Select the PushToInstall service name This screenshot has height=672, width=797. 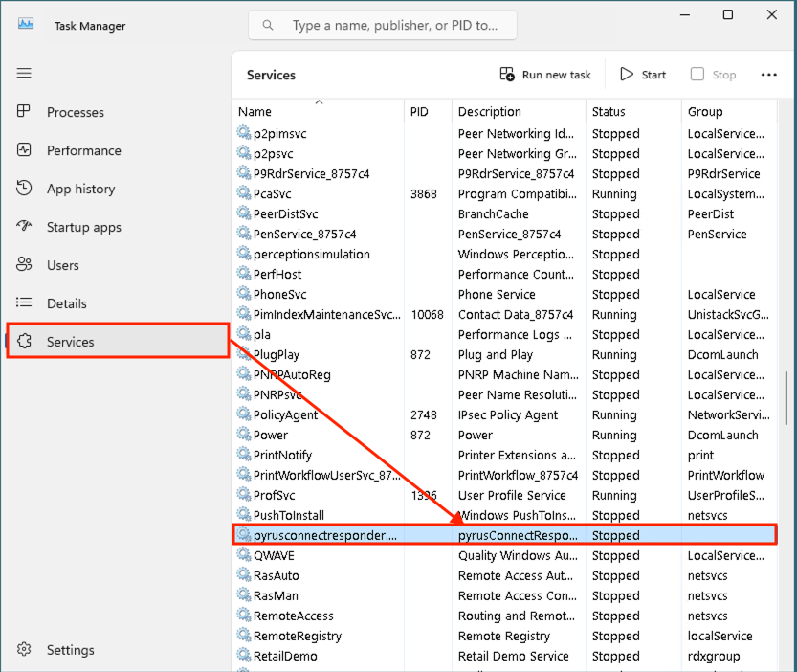tap(289, 515)
